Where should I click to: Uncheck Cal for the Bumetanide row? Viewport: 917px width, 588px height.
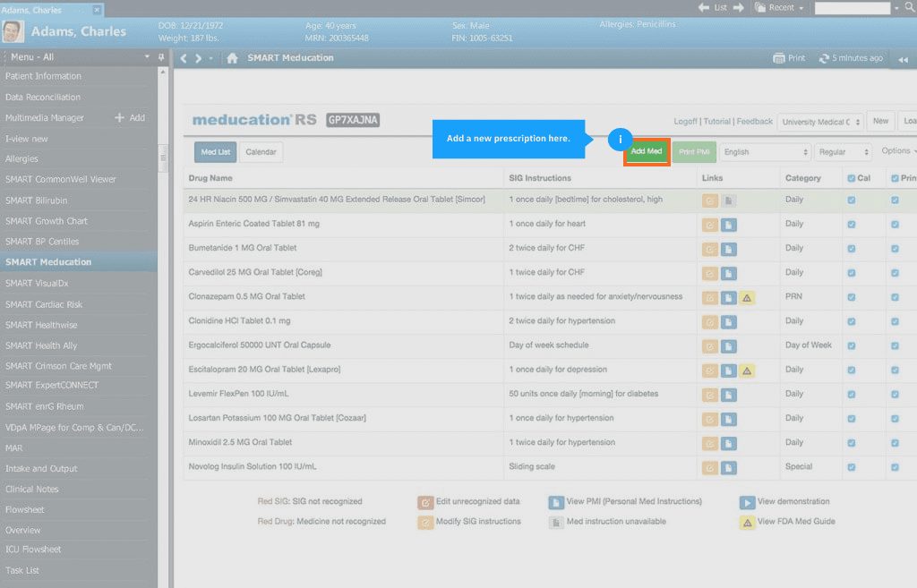(852, 249)
